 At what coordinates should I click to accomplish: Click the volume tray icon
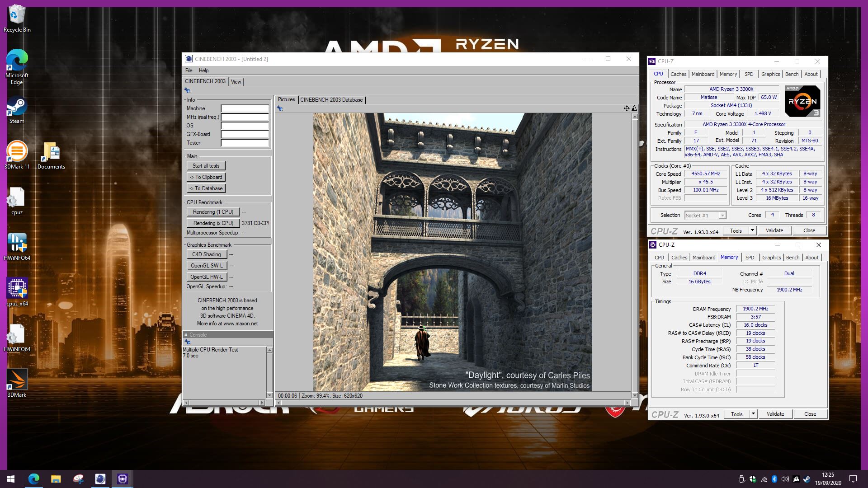click(x=785, y=479)
